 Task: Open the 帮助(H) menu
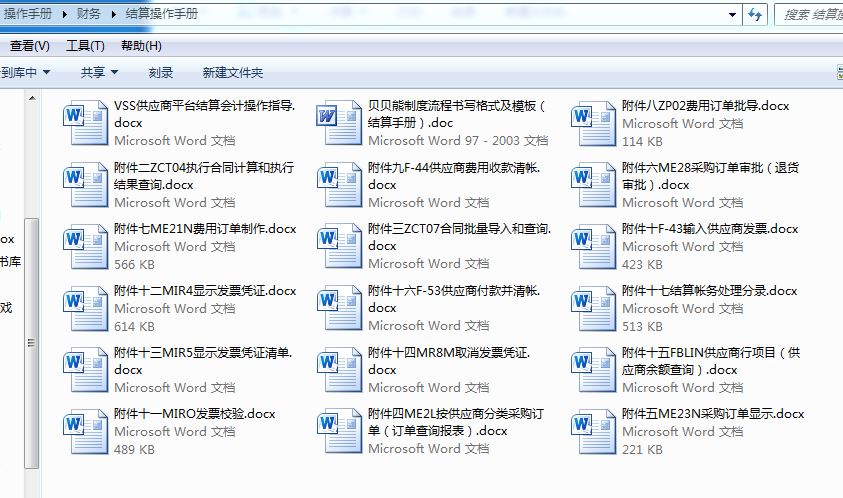click(x=141, y=46)
